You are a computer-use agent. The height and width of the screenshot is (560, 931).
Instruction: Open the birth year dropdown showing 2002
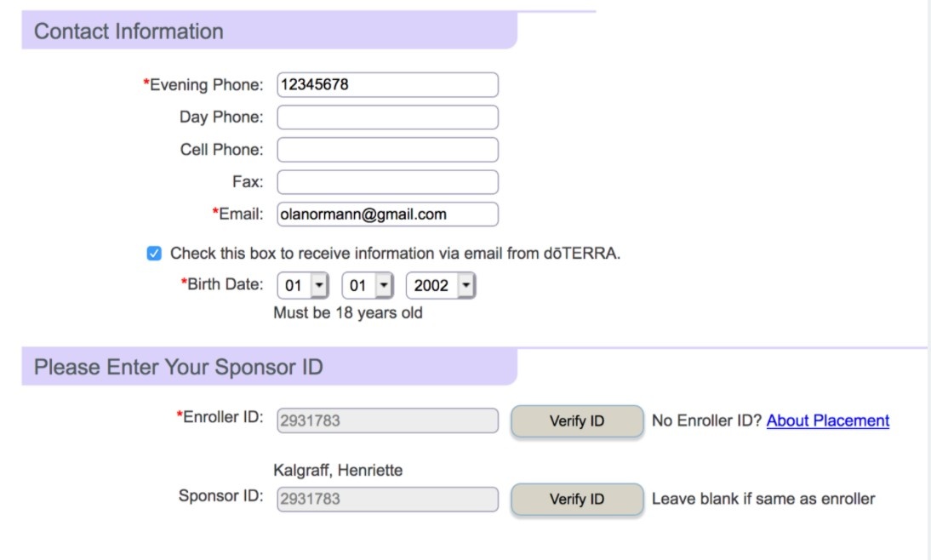tap(440, 286)
